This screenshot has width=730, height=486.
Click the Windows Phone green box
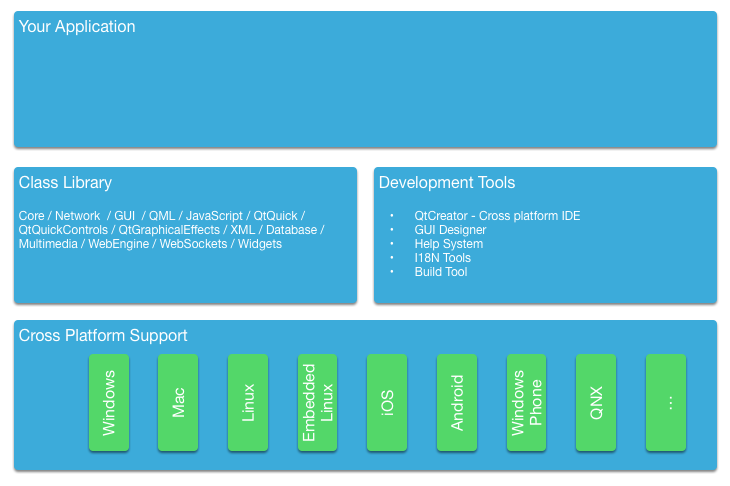point(527,402)
